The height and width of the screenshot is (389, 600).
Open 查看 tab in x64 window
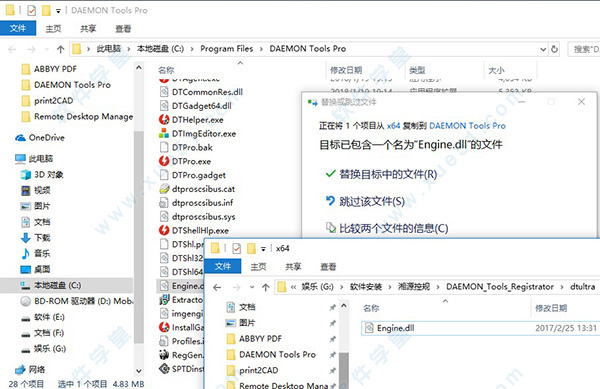coord(328,267)
